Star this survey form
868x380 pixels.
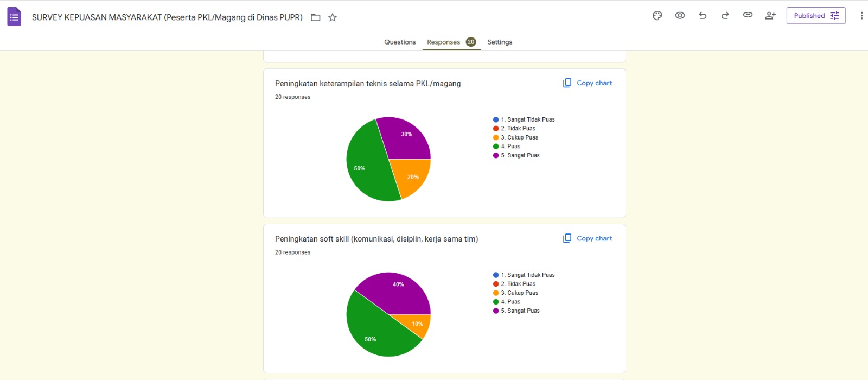333,17
